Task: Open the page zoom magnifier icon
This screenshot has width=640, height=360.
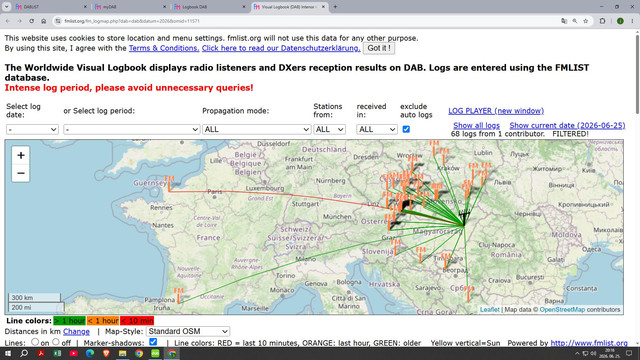Action: tap(575, 21)
